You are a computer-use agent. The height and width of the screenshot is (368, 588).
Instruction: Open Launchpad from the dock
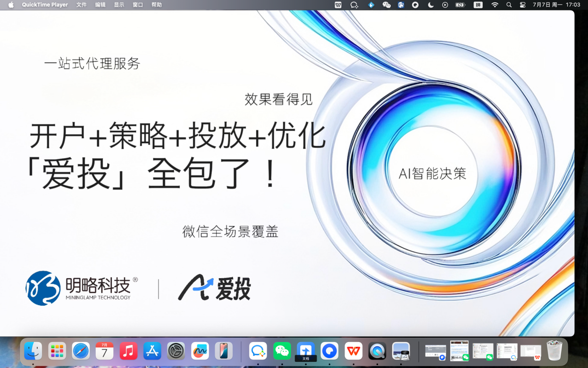(x=57, y=351)
